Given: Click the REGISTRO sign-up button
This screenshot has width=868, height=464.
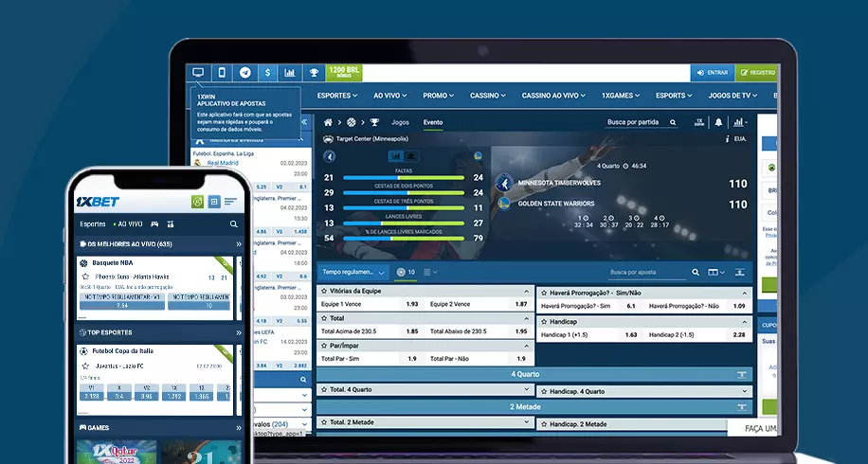Looking at the screenshot, I should tap(757, 73).
